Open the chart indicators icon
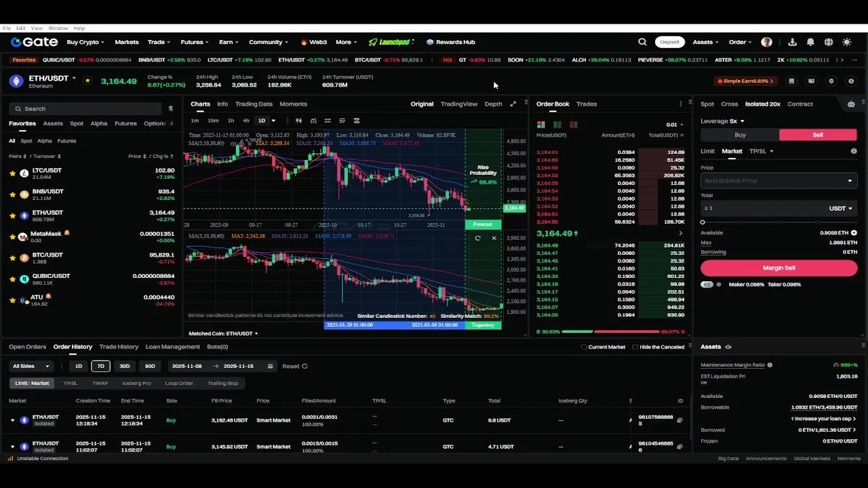Image resolution: width=868 pixels, height=488 pixels. (x=313, y=121)
